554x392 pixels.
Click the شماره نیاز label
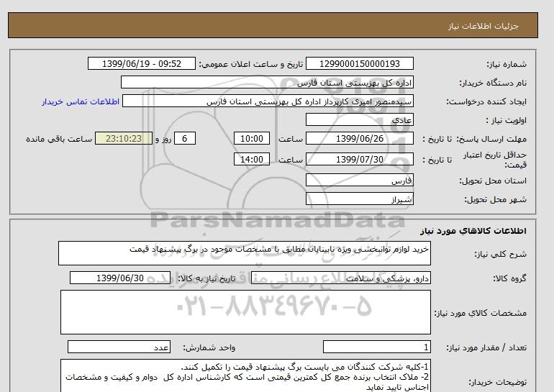(507, 64)
